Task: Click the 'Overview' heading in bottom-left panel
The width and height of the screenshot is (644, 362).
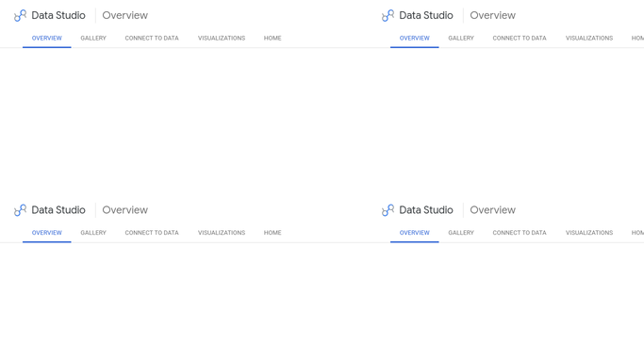Action: tap(124, 210)
